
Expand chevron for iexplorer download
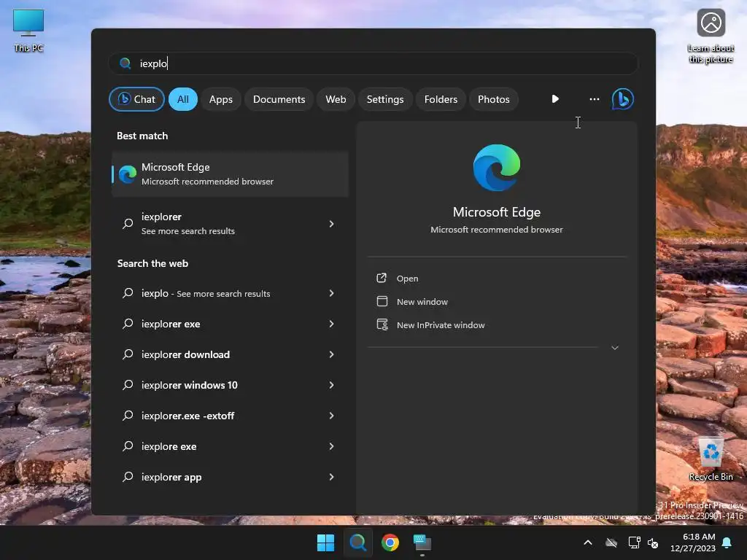pos(332,354)
